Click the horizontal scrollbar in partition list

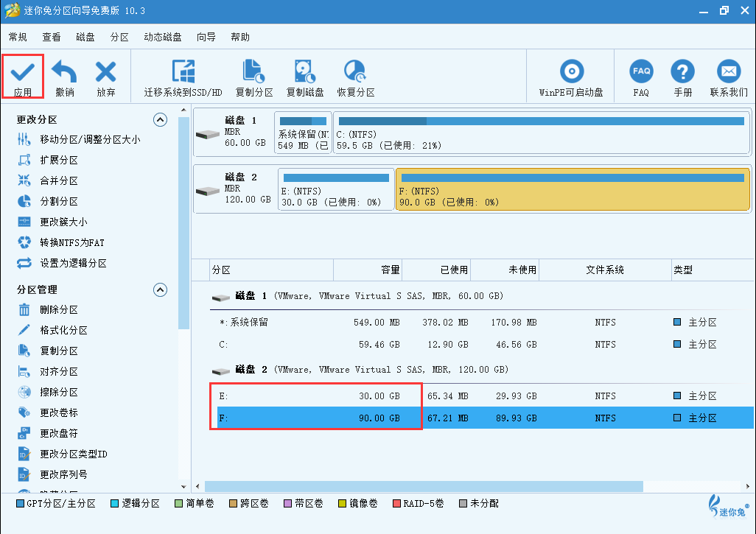click(424, 486)
